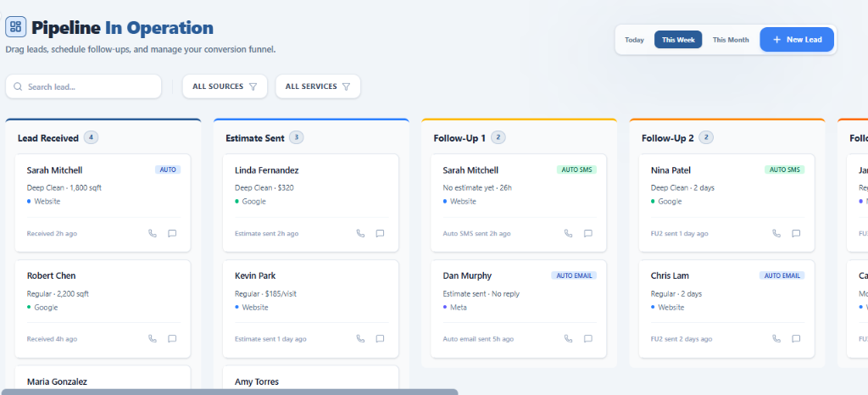Open Sarah Mitchell card in Lead Received
Viewport: 868px width, 395px height.
coord(103,203)
